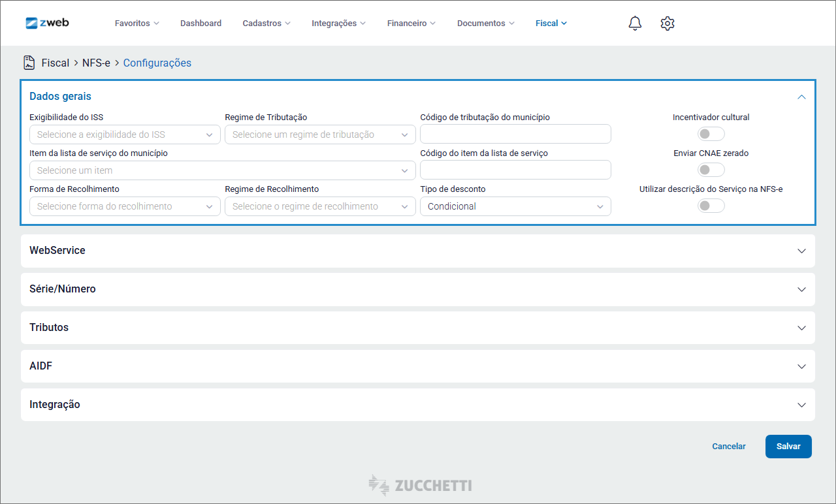The width and height of the screenshot is (836, 504).
Task: Click the zweb logo
Action: (47, 23)
